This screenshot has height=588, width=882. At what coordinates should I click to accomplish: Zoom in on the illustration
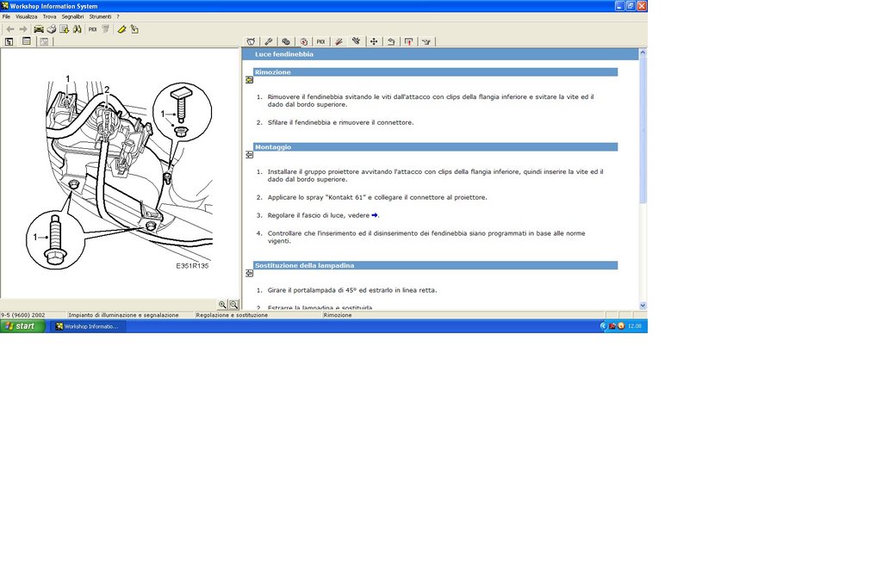pyautogui.click(x=223, y=305)
